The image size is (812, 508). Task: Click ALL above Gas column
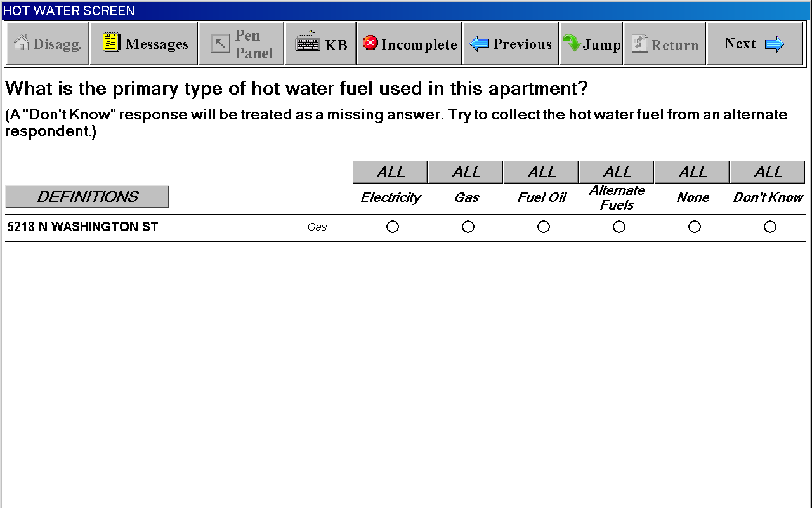click(466, 172)
